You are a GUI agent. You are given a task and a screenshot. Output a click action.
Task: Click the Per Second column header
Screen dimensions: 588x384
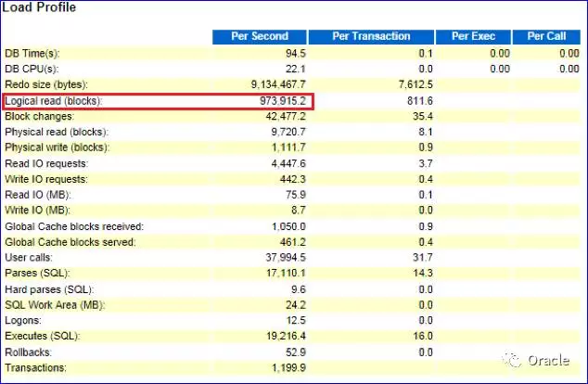(263, 36)
